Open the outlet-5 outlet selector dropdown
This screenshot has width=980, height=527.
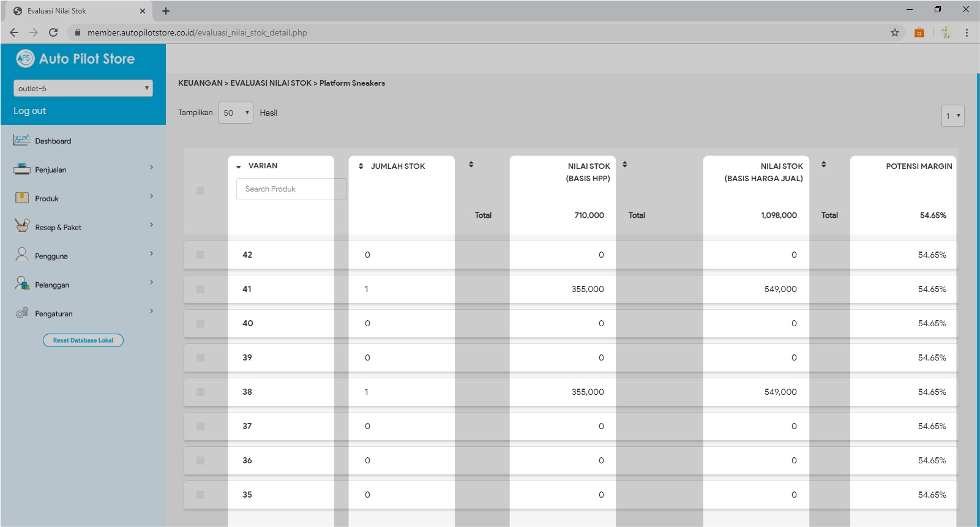83,88
